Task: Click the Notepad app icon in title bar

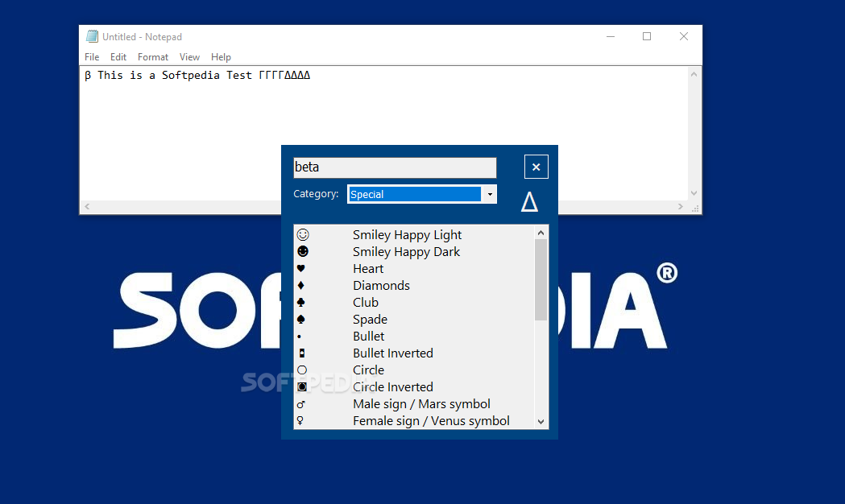Action: point(92,36)
